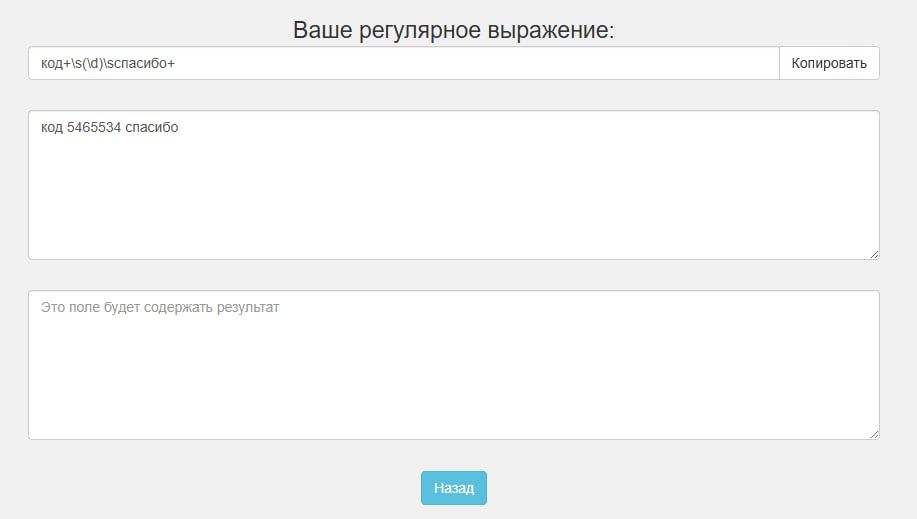
Task: Click the regex text "код+\s(\d)\sспасибо+"
Action: click(x=108, y=63)
